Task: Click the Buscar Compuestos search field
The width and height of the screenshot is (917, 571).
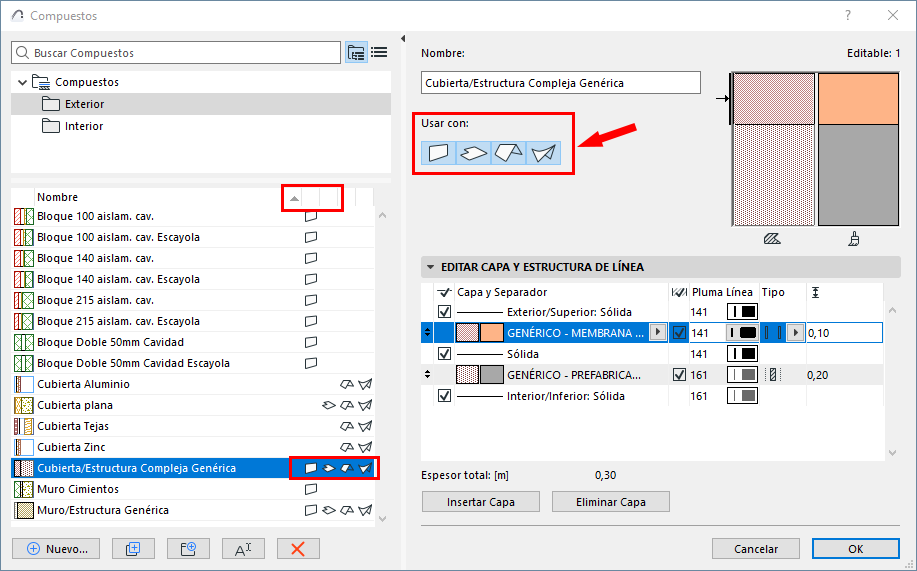Action: point(175,53)
